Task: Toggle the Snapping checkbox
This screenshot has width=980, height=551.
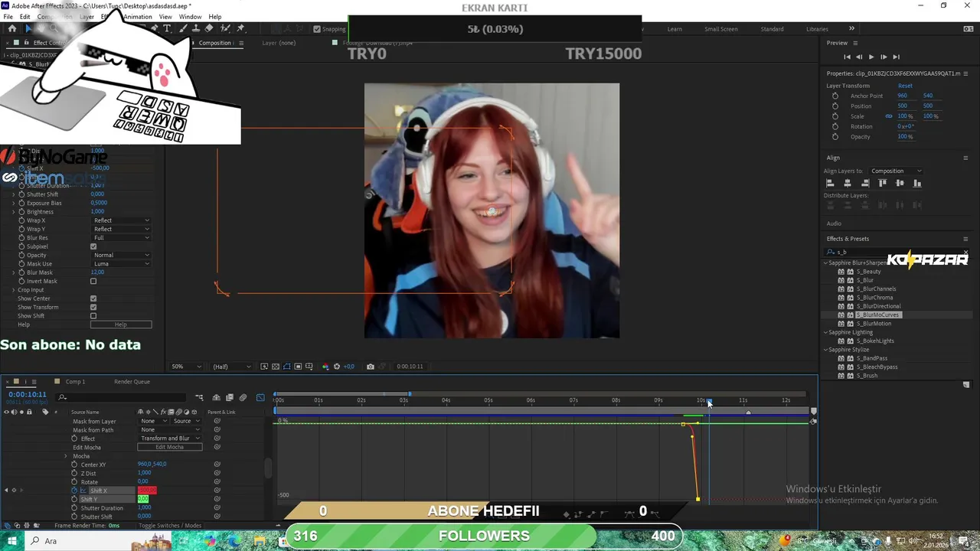Action: coord(317,29)
